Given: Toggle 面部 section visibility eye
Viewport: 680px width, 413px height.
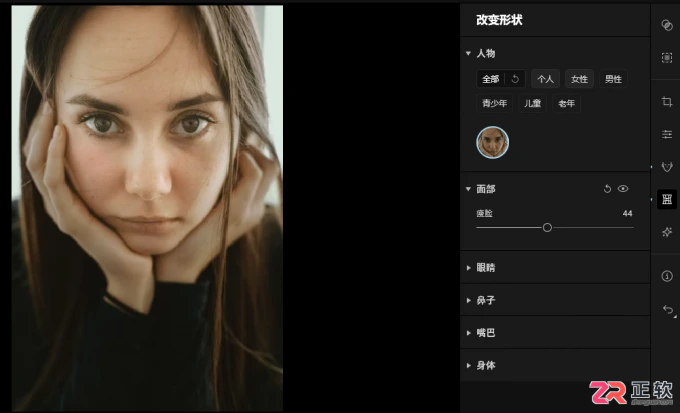Looking at the screenshot, I should pos(623,189).
